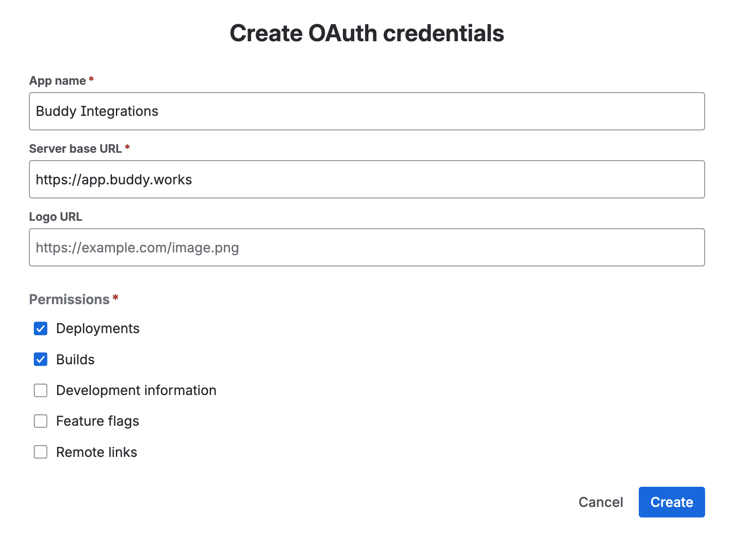Click the Builds checkbox label text

(x=75, y=359)
